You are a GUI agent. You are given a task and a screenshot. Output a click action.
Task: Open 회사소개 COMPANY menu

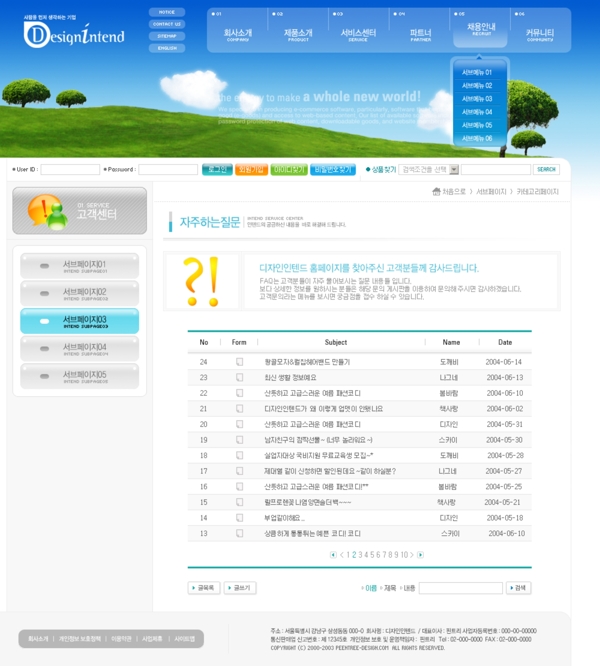coord(238,34)
